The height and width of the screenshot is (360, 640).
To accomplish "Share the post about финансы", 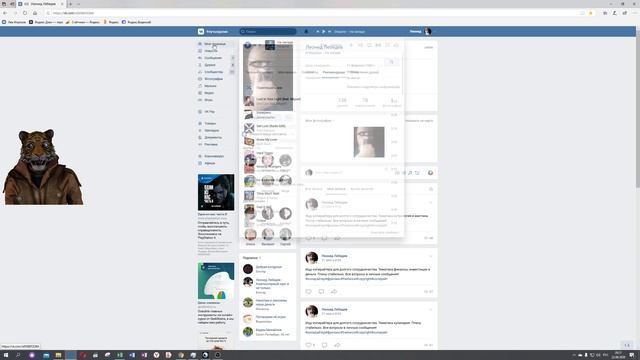I will (x=334, y=291).
